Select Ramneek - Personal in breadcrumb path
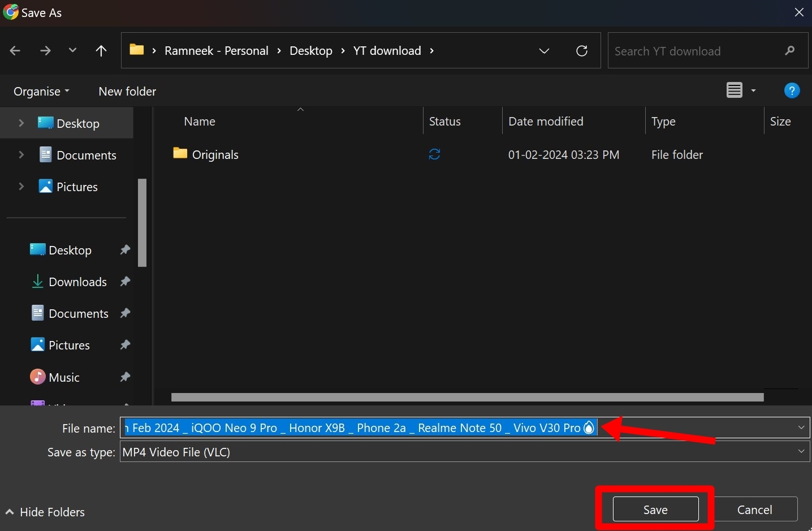The width and height of the screenshot is (812, 531). pos(217,51)
